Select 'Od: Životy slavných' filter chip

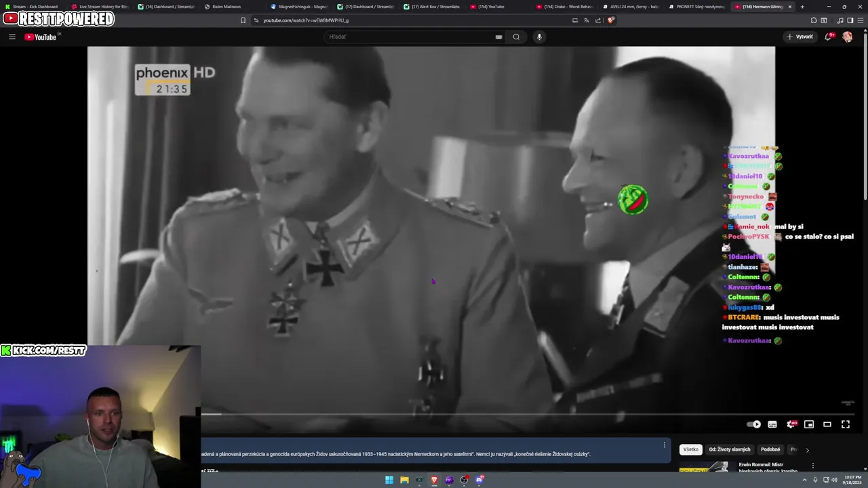(x=730, y=449)
